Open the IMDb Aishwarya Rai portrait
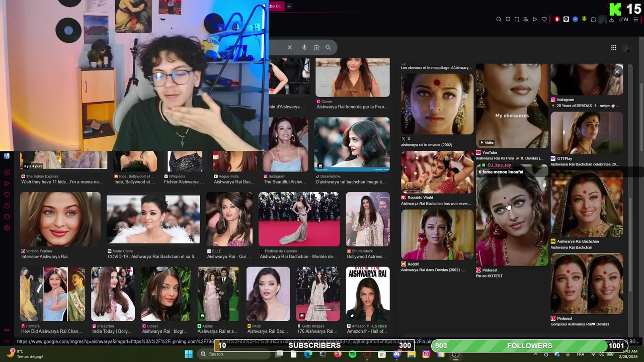The height and width of the screenshot is (362, 644). [268, 294]
